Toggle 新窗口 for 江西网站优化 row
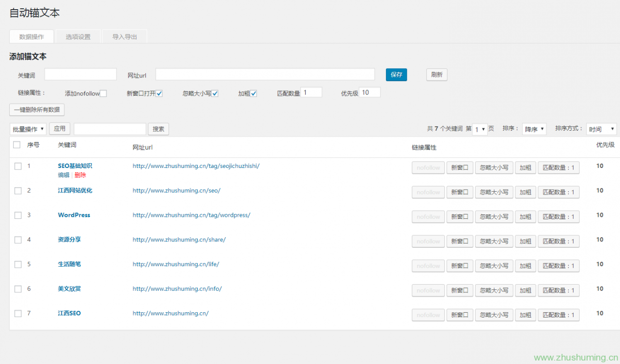The height and width of the screenshot is (364, 620). 460,192
